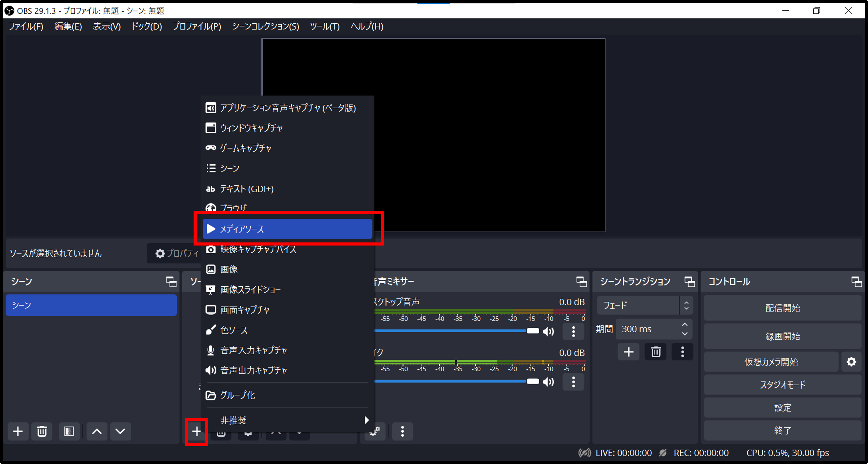The image size is (868, 464).
Task: Open scene filters icon in Scenes dock
Action: 69,431
